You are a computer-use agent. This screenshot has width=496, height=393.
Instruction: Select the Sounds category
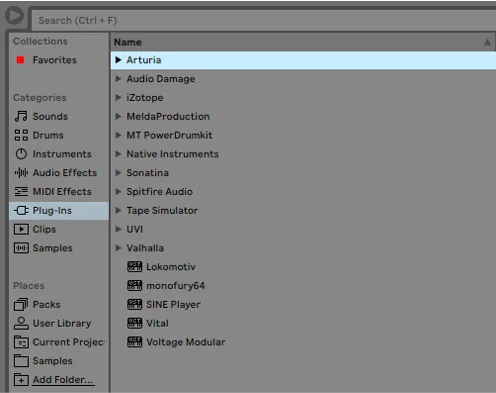(50, 116)
